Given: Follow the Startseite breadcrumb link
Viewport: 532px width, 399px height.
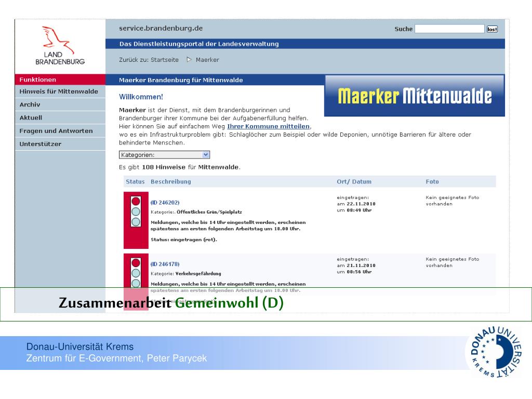Looking at the screenshot, I should tap(165, 60).
